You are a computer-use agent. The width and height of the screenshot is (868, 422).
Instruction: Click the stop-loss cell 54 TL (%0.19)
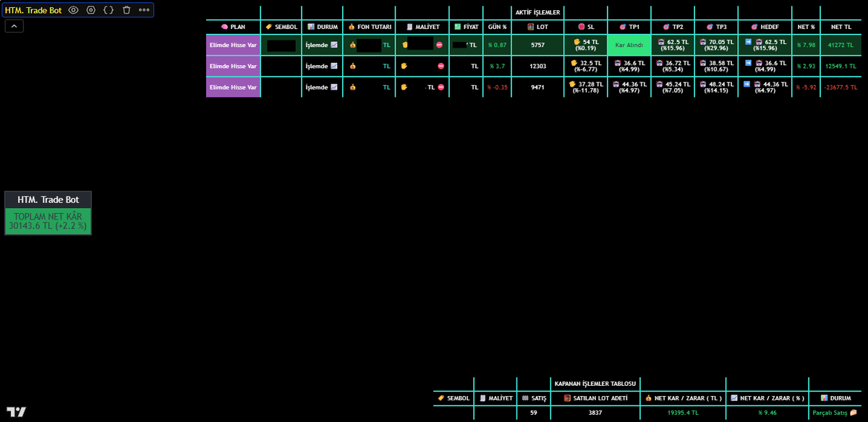586,45
